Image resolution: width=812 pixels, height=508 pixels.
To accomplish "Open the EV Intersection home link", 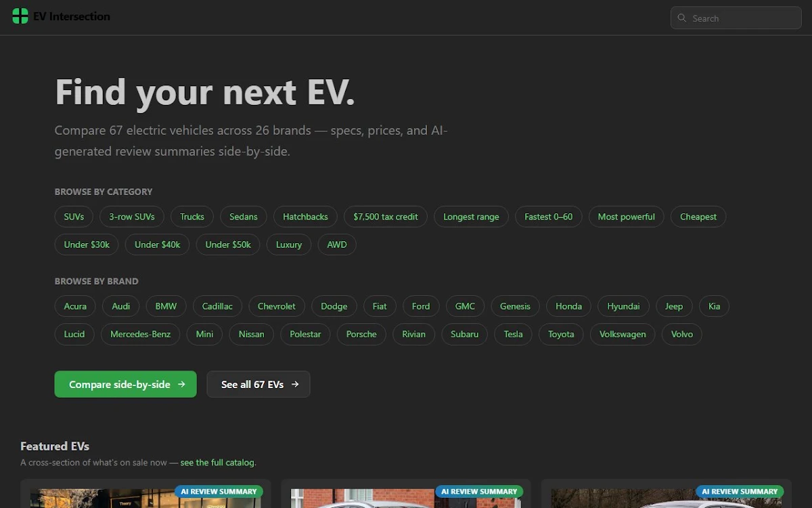I will coord(61,16).
